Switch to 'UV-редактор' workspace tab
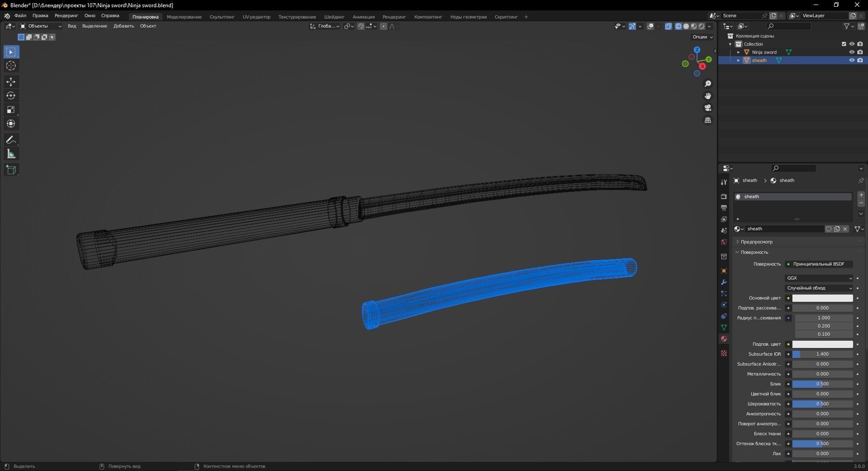868x471 pixels. [256, 17]
